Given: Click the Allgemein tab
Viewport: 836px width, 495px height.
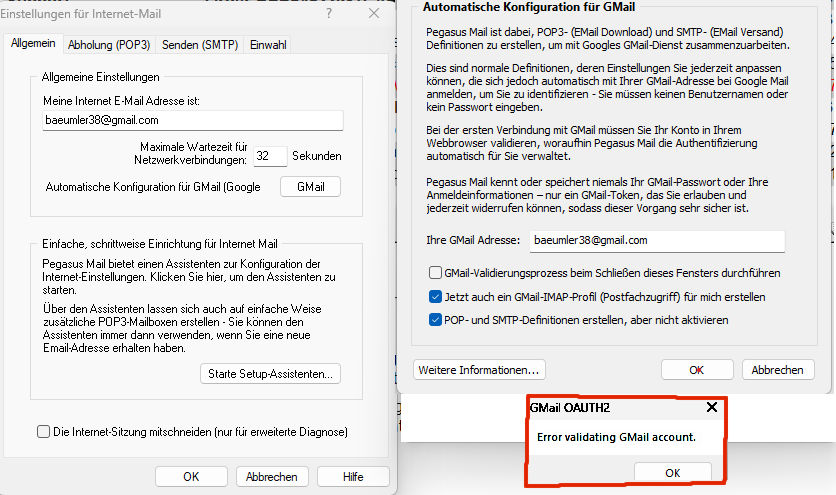Looking at the screenshot, I should (x=33, y=45).
